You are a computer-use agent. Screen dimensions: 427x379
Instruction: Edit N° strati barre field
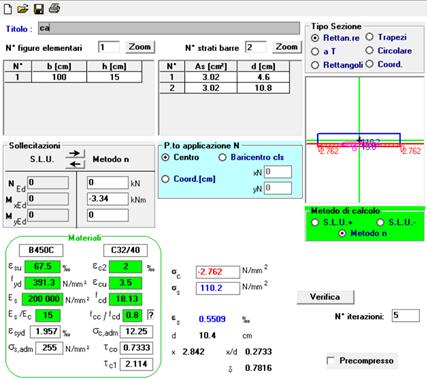click(256, 47)
